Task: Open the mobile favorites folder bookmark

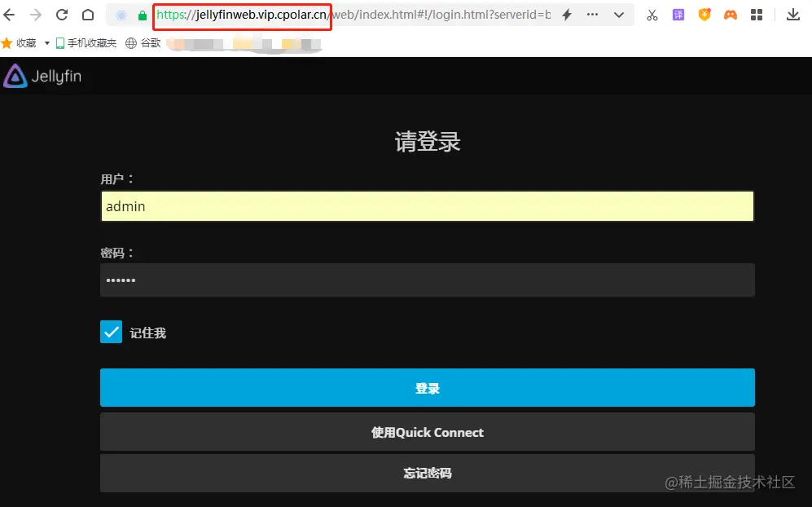Action: 86,43
